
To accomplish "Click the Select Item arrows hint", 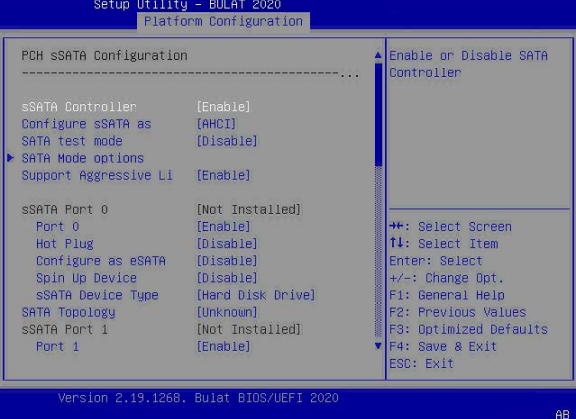I will pyautogui.click(x=444, y=244).
